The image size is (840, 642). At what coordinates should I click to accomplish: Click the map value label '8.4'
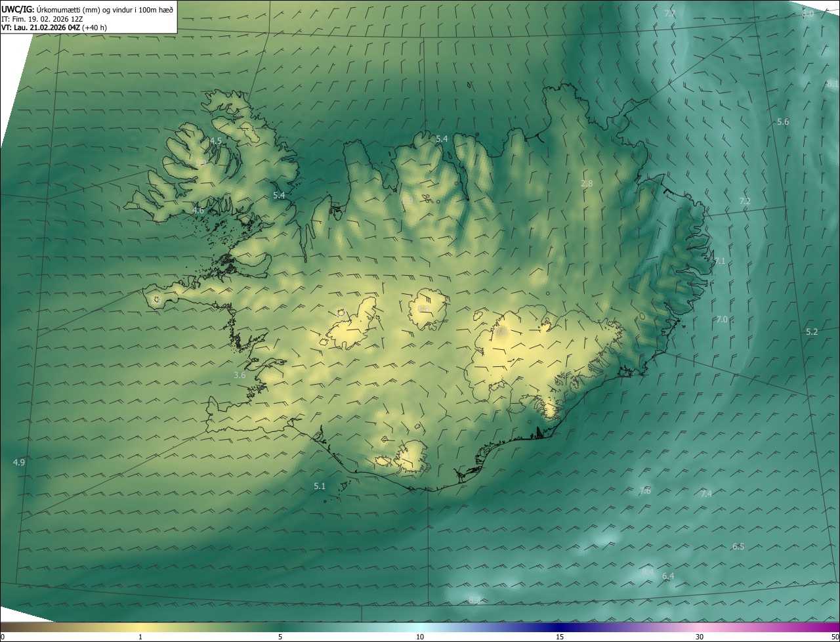[648, 572]
